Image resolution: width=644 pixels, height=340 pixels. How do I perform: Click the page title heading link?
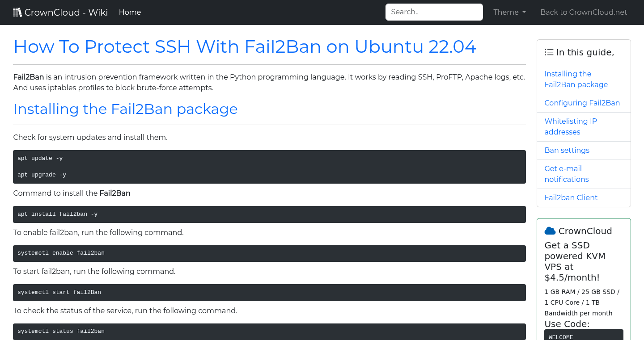point(245,46)
